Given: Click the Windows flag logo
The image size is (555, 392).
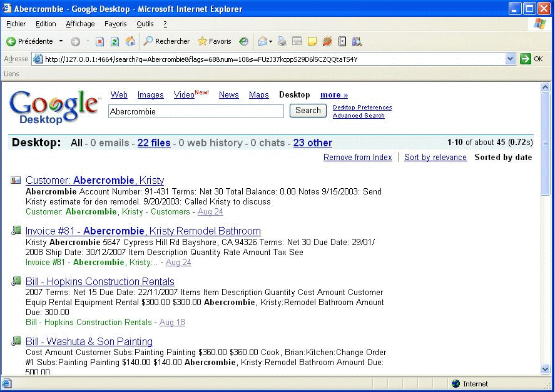Looking at the screenshot, I should (x=540, y=24).
